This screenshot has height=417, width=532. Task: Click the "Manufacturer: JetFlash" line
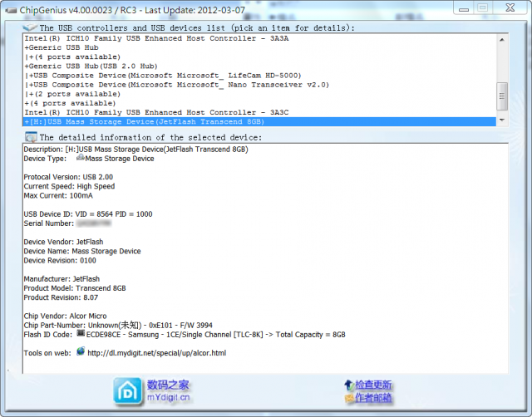click(62, 278)
